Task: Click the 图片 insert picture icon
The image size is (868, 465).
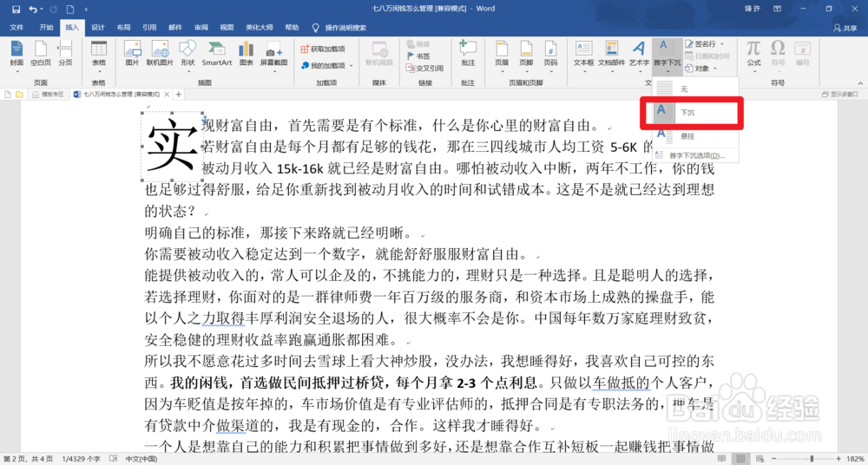Action: [x=132, y=54]
